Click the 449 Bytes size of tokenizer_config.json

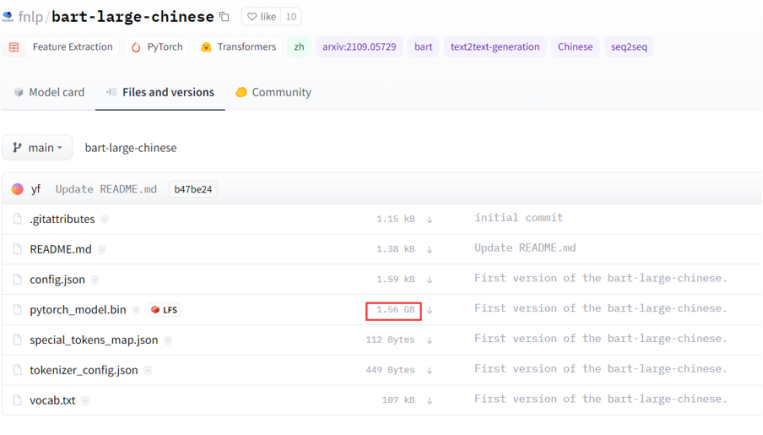[390, 370]
